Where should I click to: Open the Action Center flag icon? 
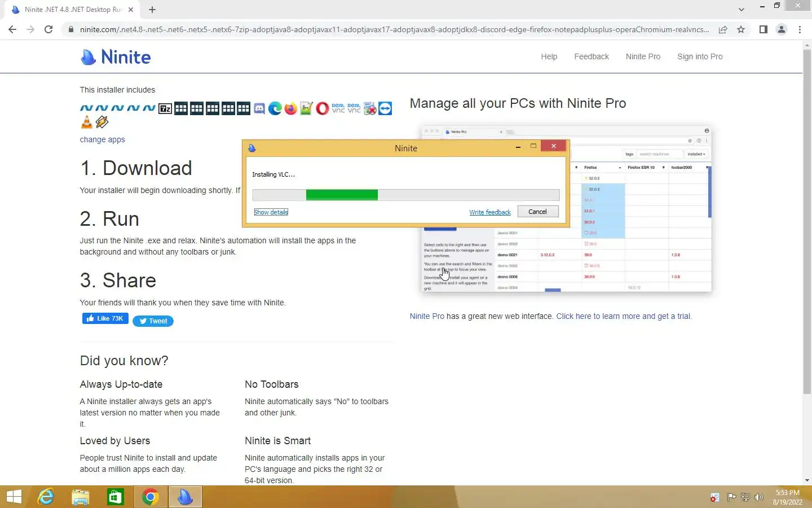[731, 497]
